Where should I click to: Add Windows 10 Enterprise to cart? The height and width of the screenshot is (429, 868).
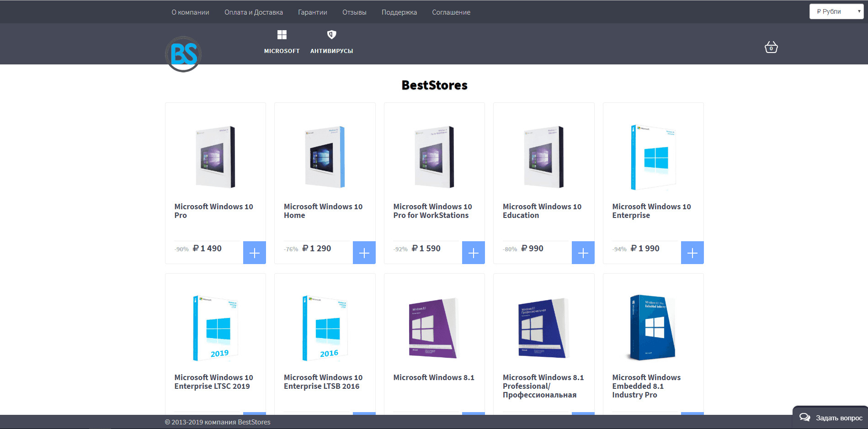[x=692, y=253]
